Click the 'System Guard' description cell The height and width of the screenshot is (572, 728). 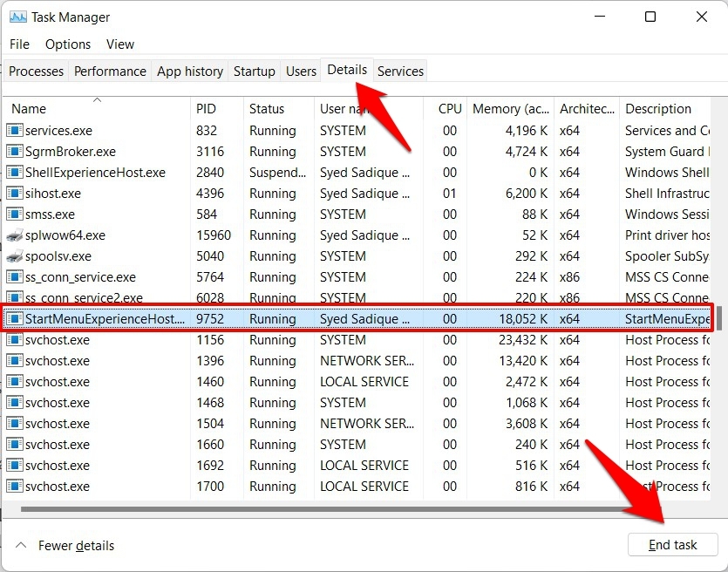pyautogui.click(x=667, y=152)
